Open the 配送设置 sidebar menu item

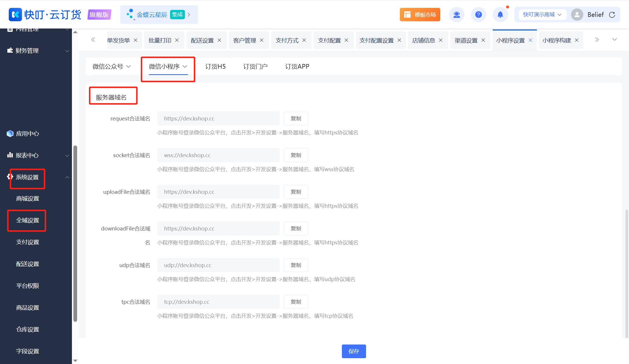[x=28, y=264]
